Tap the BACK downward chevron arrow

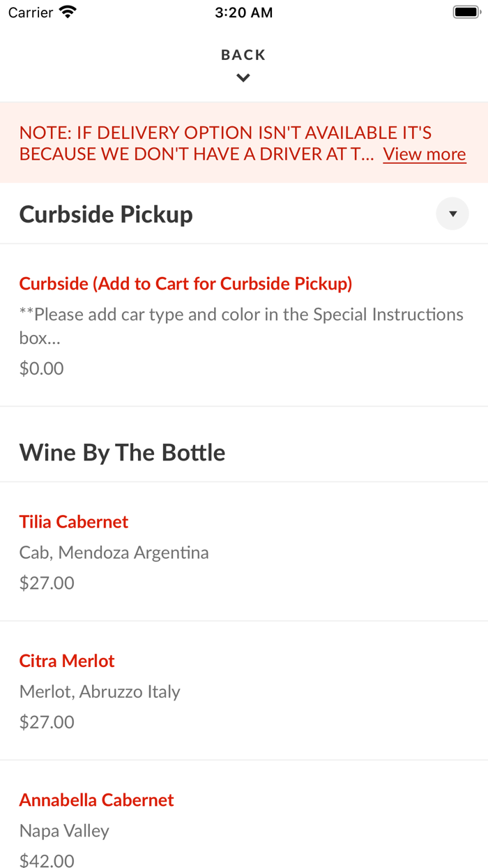(243, 77)
